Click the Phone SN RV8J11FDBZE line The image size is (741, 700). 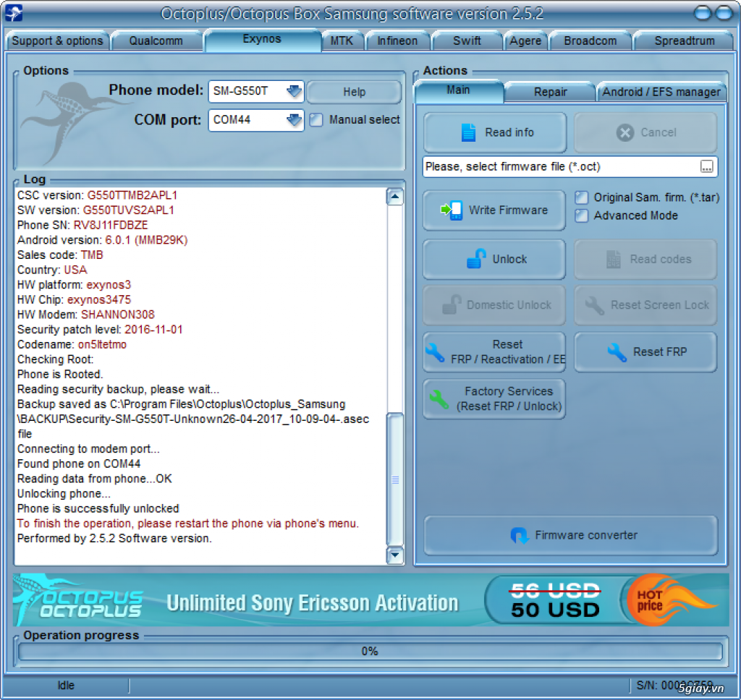click(x=82, y=226)
